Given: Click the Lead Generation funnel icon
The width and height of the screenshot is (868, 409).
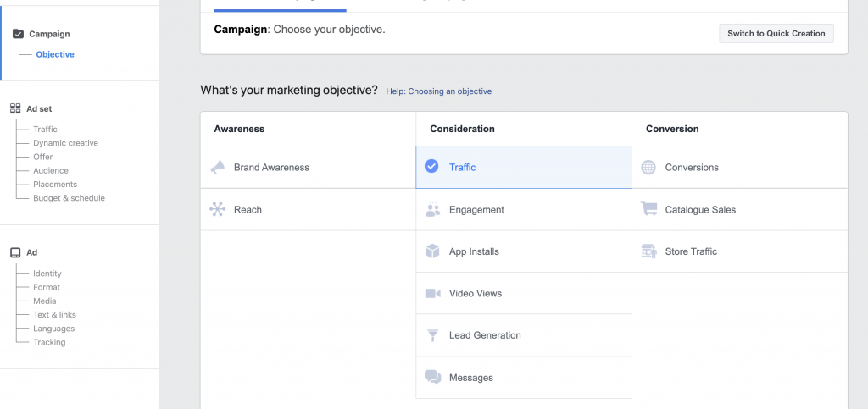Looking at the screenshot, I should (432, 335).
